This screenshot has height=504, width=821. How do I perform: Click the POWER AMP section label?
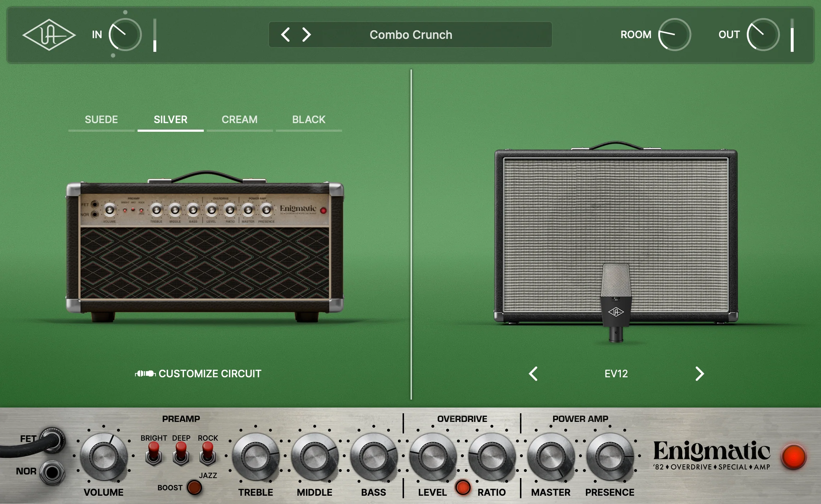580,419
